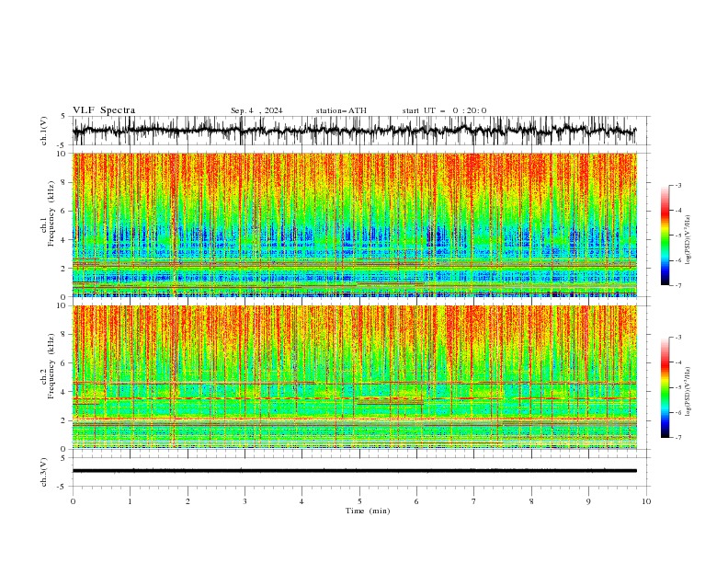728x563 pixels.
Task: Click the "VLF Spectra" plot title
Action: click(104, 110)
